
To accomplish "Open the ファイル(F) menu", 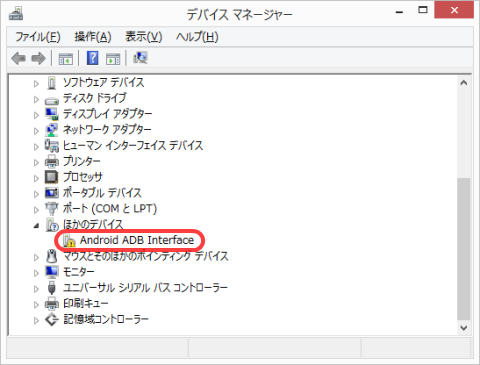I will click(x=38, y=37).
